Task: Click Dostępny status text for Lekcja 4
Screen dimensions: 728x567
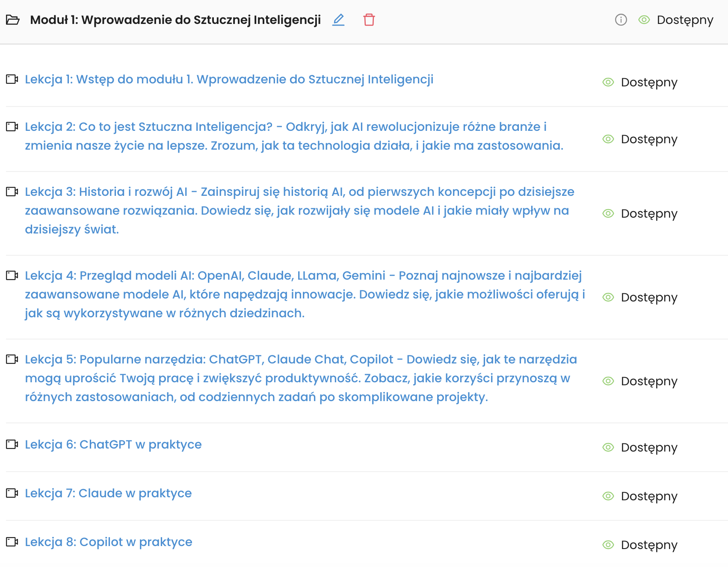Action: (x=649, y=298)
